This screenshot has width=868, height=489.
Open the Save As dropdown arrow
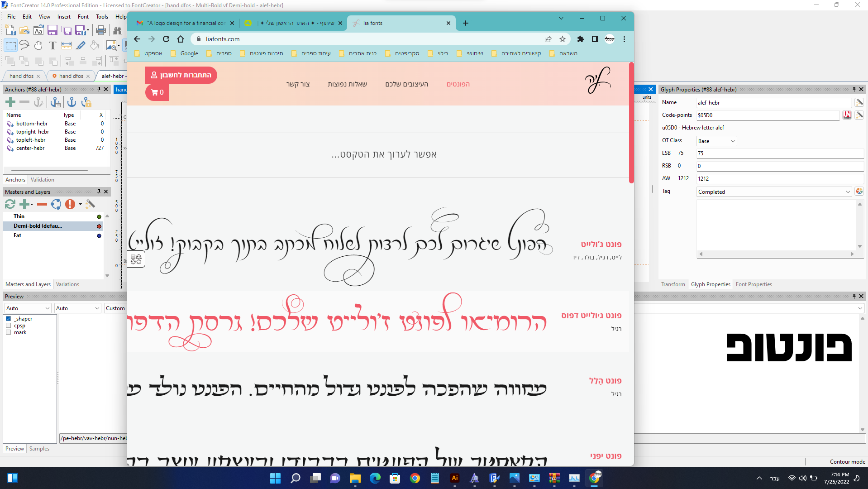(x=88, y=30)
